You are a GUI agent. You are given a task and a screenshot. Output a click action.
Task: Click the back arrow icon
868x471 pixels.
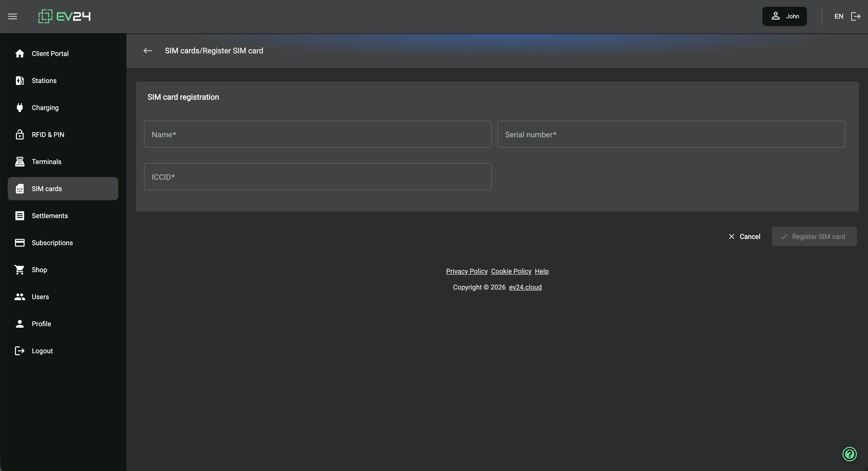pyautogui.click(x=148, y=50)
